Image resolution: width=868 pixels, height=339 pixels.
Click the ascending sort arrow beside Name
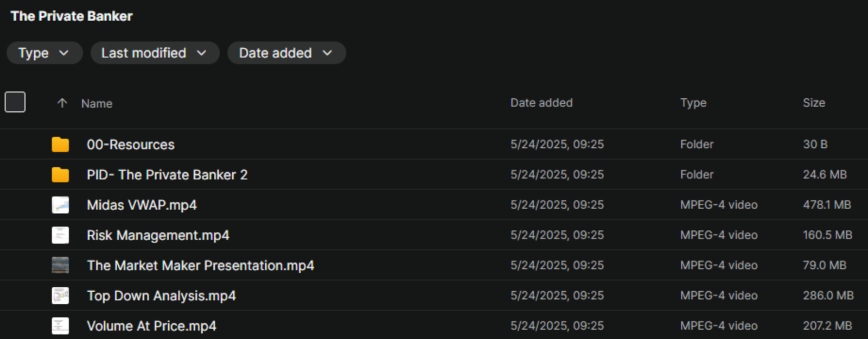(62, 103)
